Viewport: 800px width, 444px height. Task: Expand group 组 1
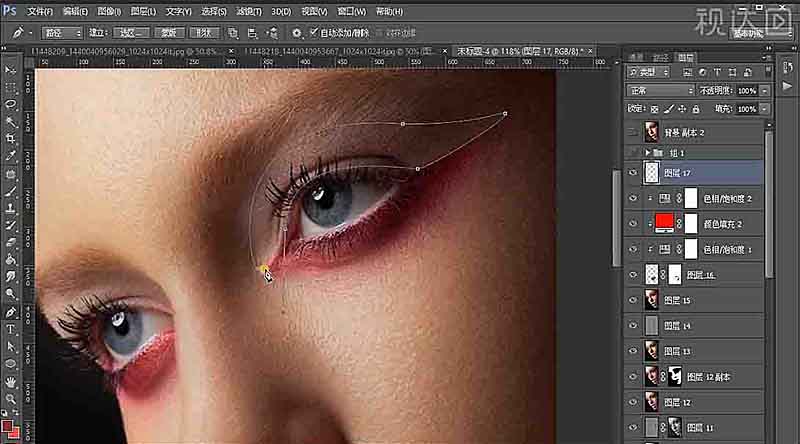click(647, 153)
